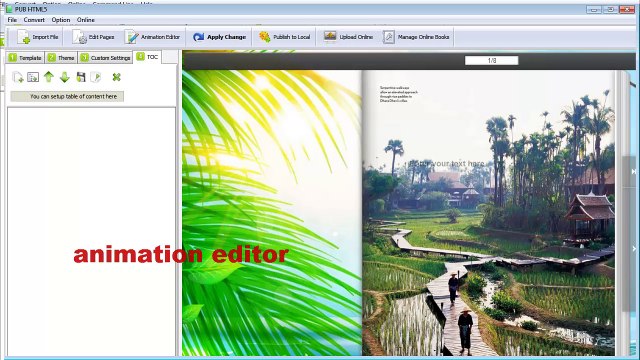The width and height of the screenshot is (640, 360).
Task: Add a child TOC item icon
Action: click(x=33, y=77)
